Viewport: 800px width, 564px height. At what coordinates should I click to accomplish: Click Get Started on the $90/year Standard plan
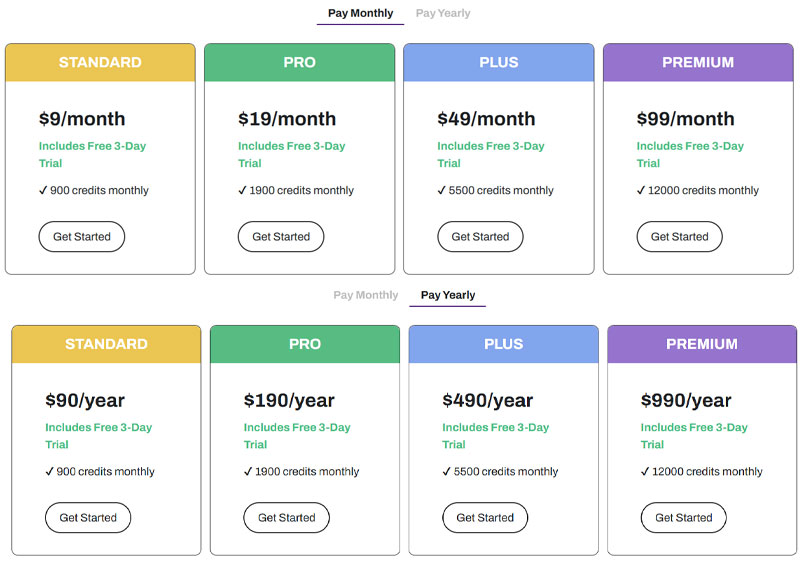coord(88,518)
